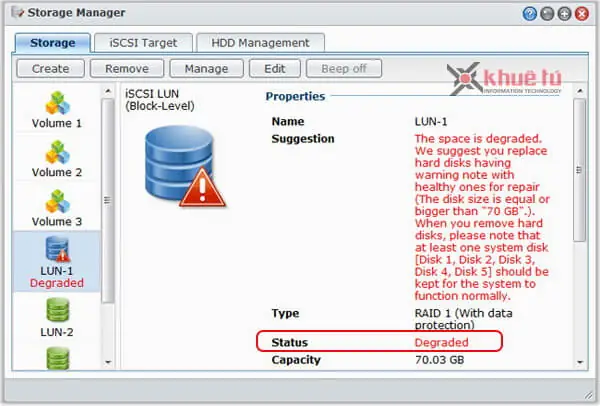Choose the Volume 3 cubes icon

57,200
